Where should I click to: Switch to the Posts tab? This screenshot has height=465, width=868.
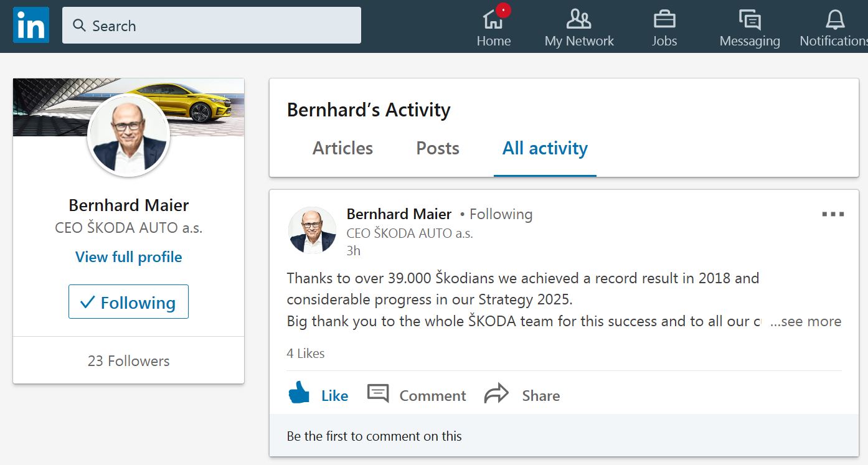(438, 148)
